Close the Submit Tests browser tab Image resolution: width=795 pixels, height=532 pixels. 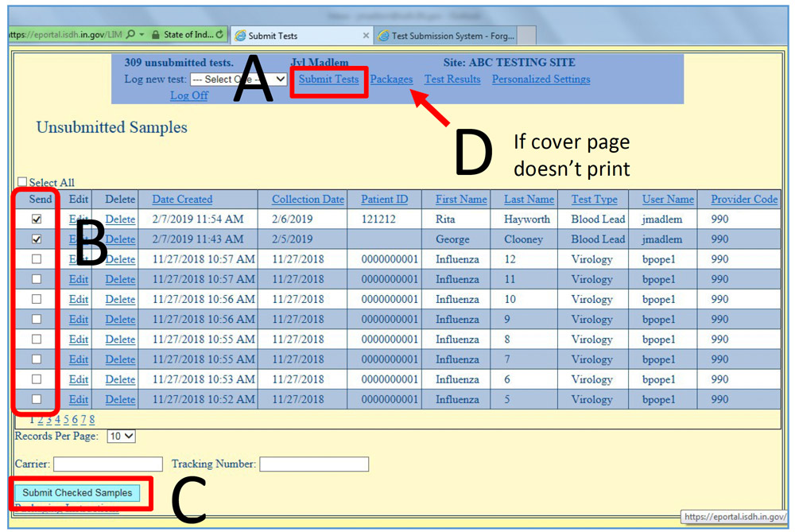(x=366, y=36)
